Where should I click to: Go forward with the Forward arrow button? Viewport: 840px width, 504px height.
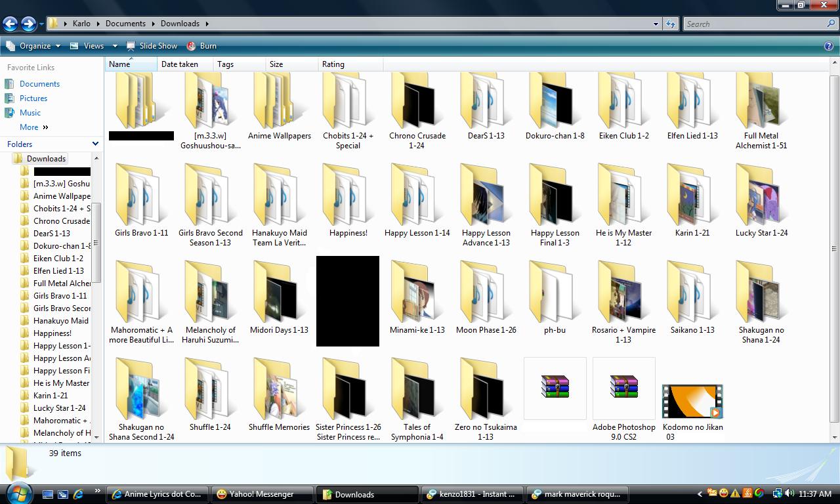pyautogui.click(x=28, y=24)
